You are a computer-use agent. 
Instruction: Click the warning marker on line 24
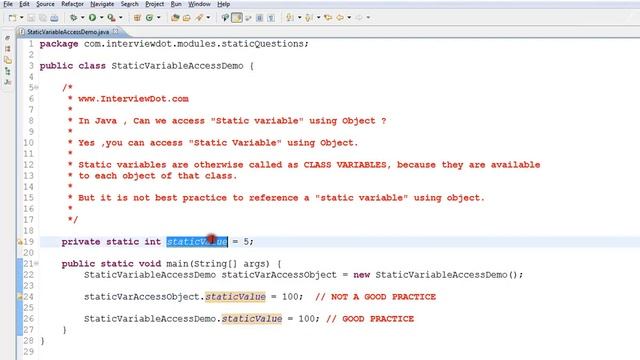20,297
